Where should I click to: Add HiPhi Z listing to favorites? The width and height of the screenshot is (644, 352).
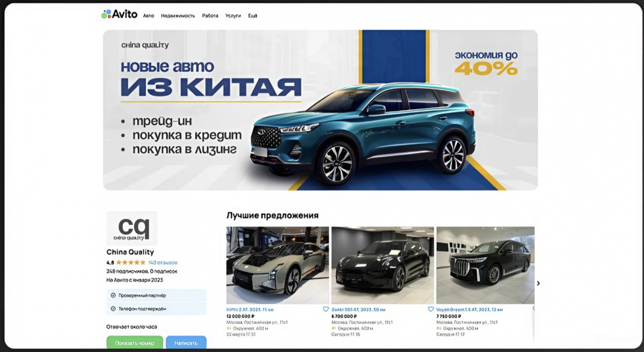tap(326, 309)
